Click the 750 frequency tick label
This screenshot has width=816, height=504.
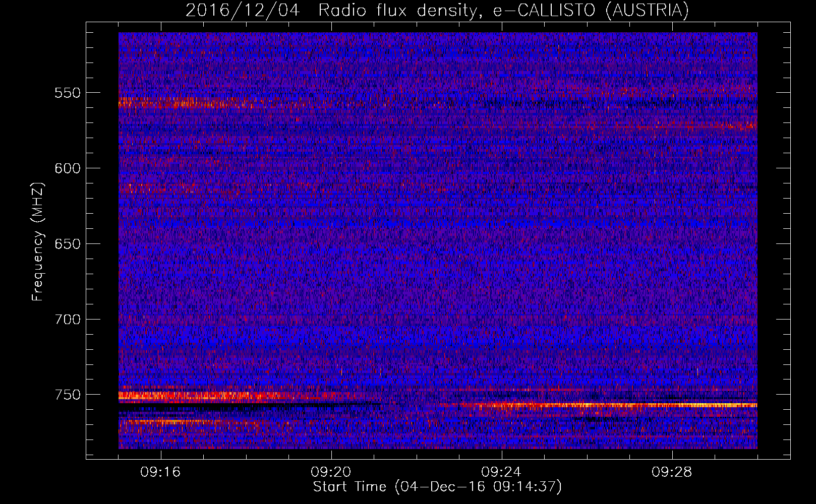click(x=68, y=395)
